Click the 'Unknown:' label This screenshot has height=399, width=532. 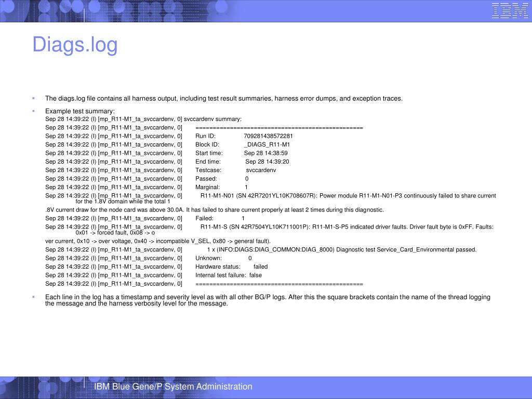pos(209,258)
